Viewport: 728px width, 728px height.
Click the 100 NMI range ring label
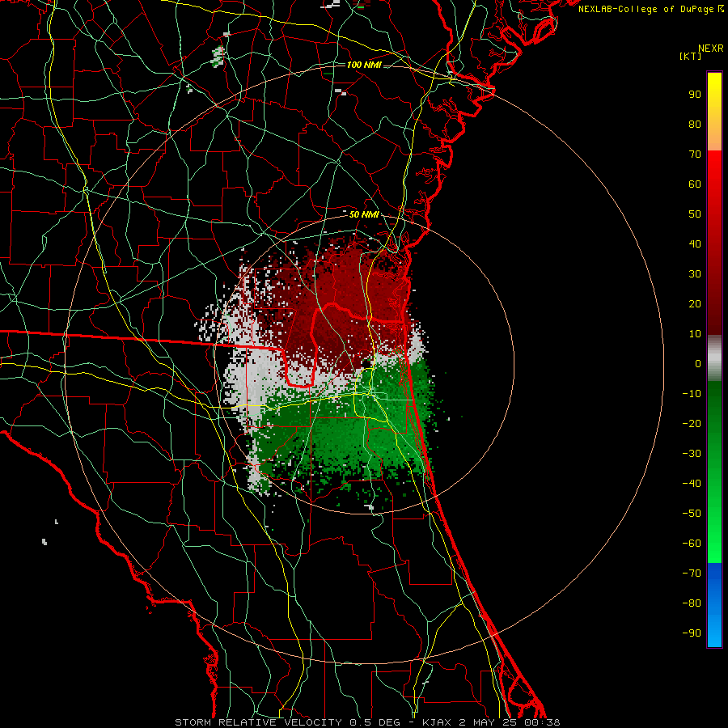(x=364, y=65)
